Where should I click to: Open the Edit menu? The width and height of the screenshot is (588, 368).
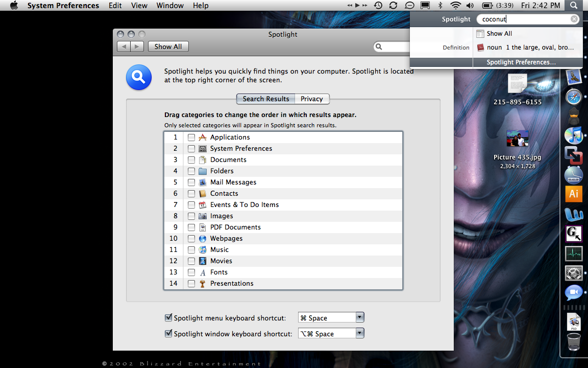[115, 5]
